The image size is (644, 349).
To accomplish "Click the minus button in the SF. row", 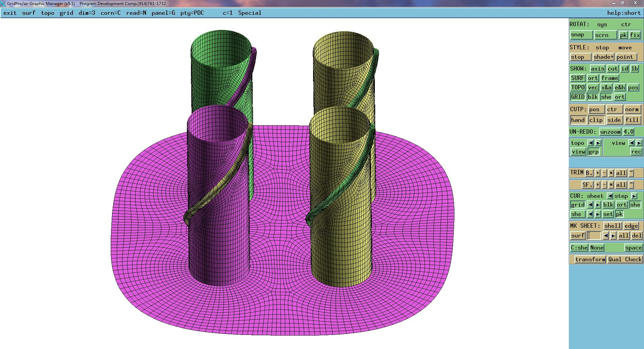I will coord(604,185).
